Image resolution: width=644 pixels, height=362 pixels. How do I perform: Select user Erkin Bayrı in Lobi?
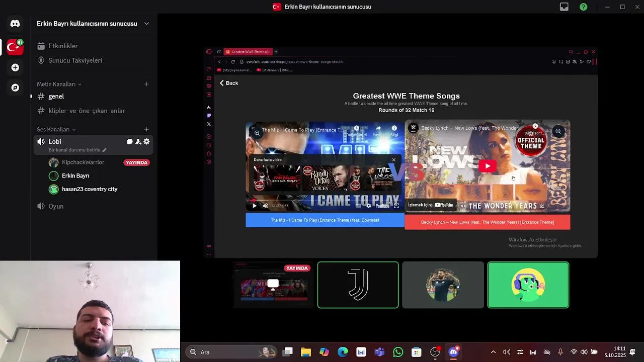(75, 176)
